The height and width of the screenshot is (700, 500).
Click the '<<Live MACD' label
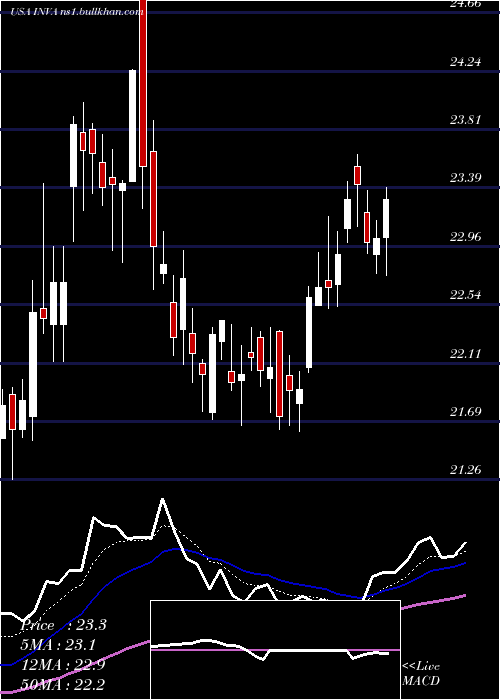tap(421, 673)
